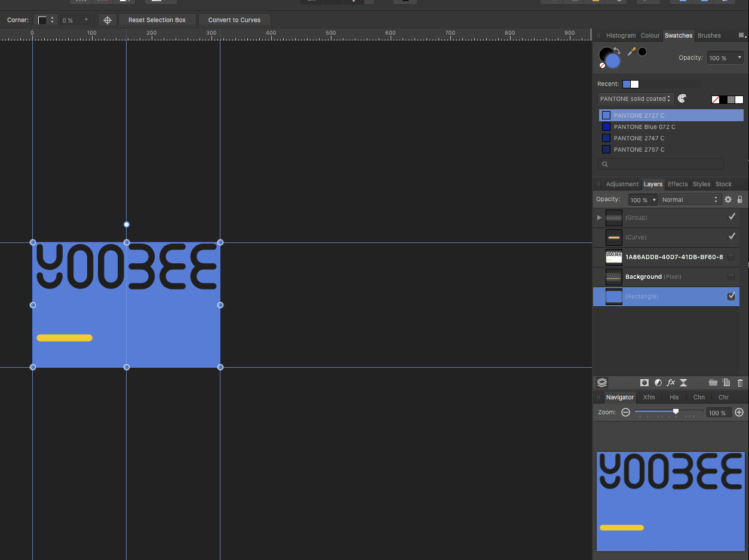Switch to the Histogram tab
Image resolution: width=749 pixels, height=560 pixels.
[621, 35]
